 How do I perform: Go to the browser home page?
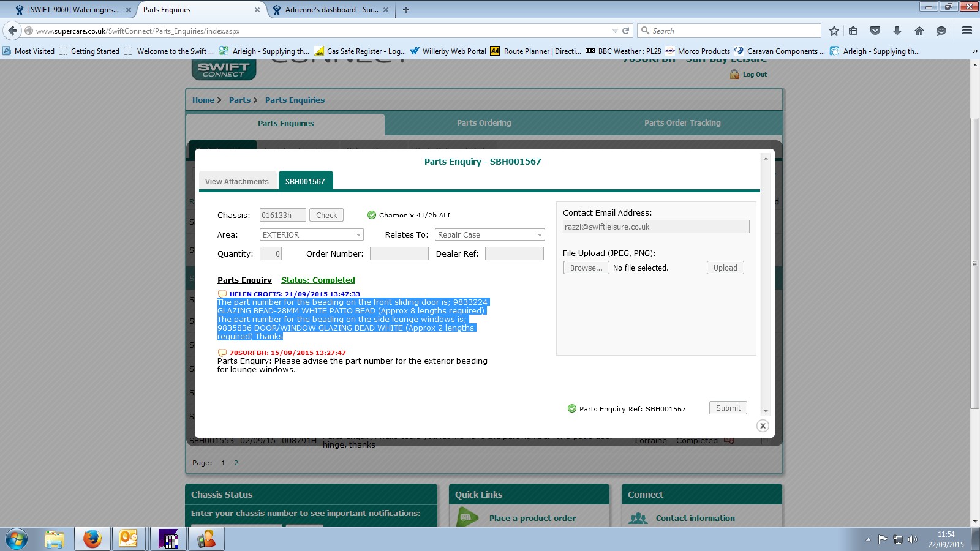[x=919, y=31]
